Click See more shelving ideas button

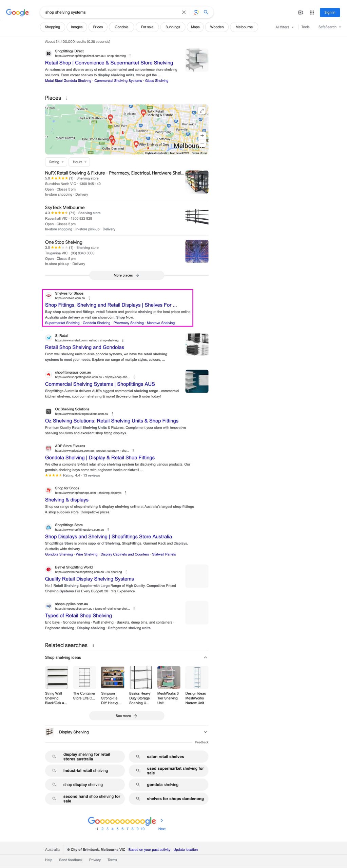point(127,716)
